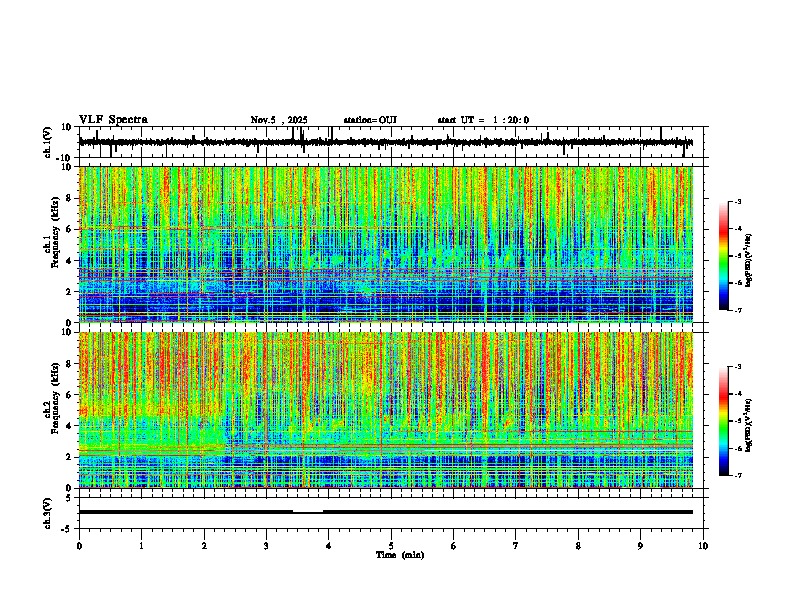Image resolution: width=792 pixels, height=612 pixels.
Task: Click the "-3" tick on ch.1 color bar
Action: pos(737,202)
